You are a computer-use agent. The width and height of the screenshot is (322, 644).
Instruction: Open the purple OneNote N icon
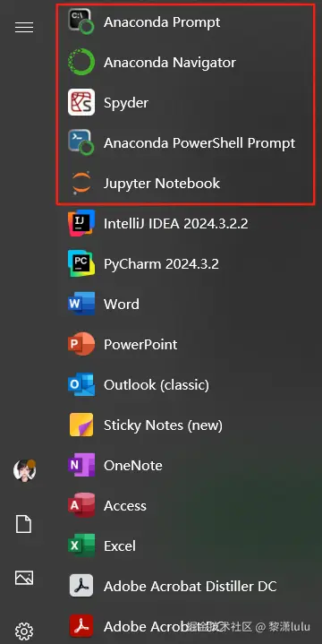click(x=81, y=465)
